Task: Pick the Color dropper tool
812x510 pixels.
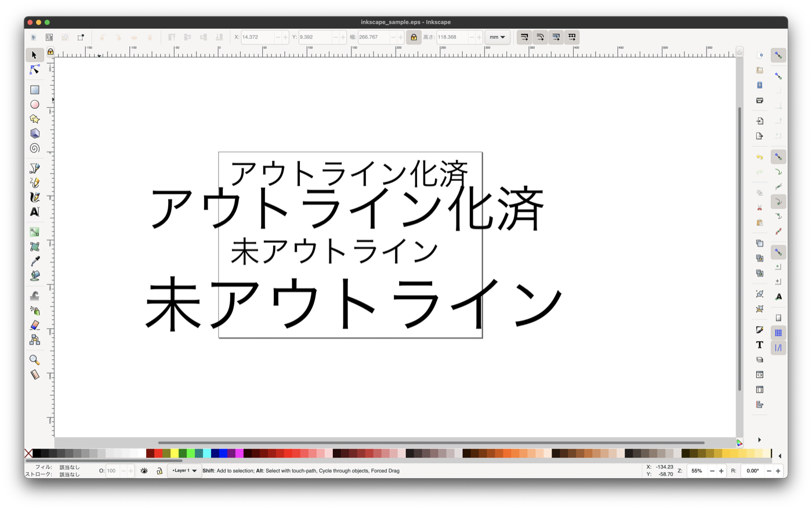Action: pos(35,261)
